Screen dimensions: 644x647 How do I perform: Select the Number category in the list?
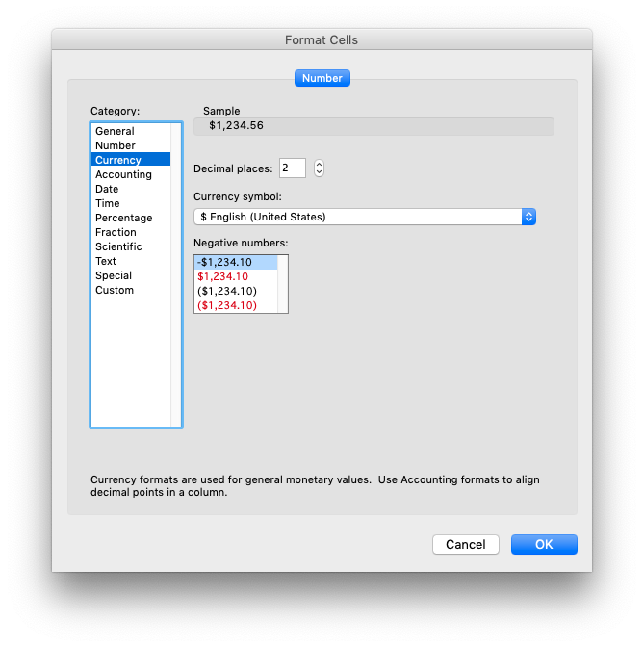(130, 145)
